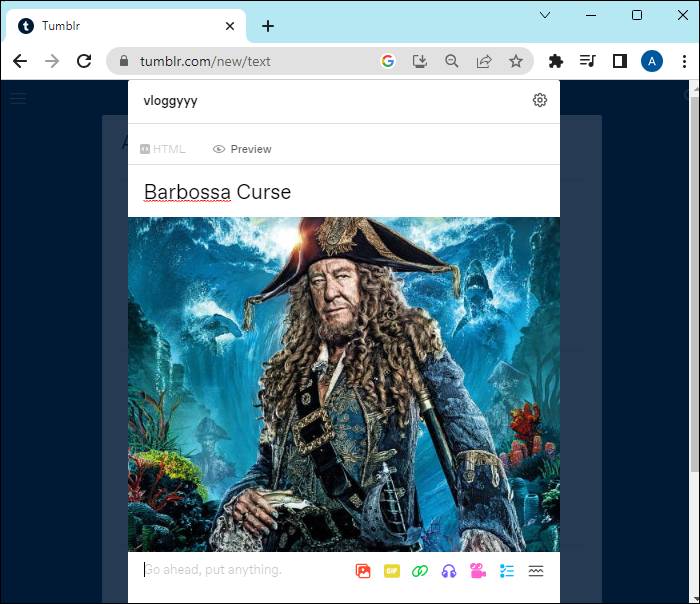Insert a poll using the list icon

point(507,571)
